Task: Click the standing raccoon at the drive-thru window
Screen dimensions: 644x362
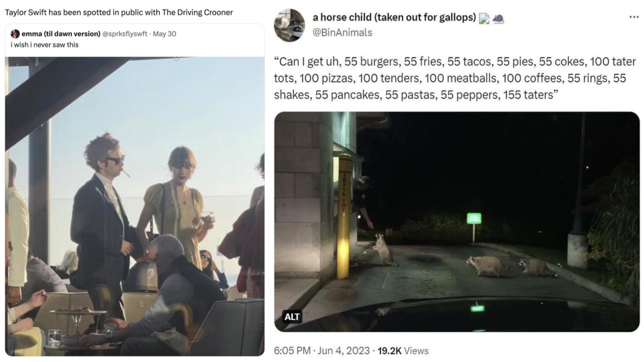Action: click(x=384, y=250)
